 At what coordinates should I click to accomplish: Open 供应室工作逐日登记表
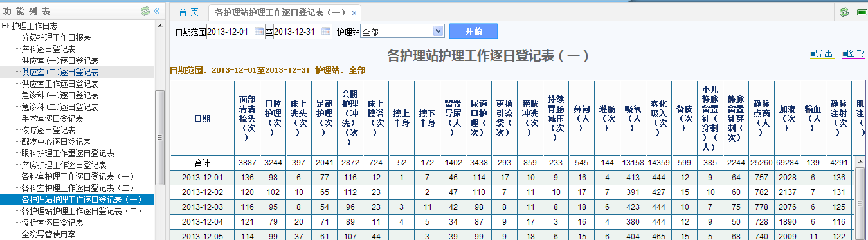coord(60,84)
